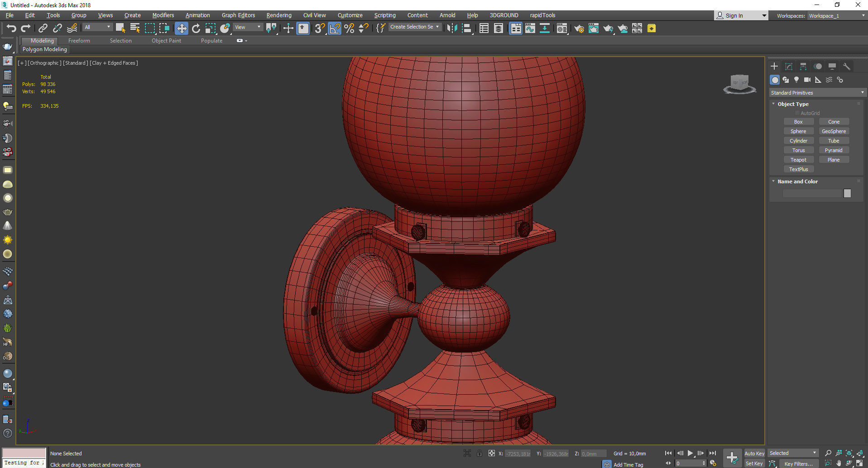Toggle the Scene Explorer button
The width and height of the screenshot is (868, 468).
(484, 28)
